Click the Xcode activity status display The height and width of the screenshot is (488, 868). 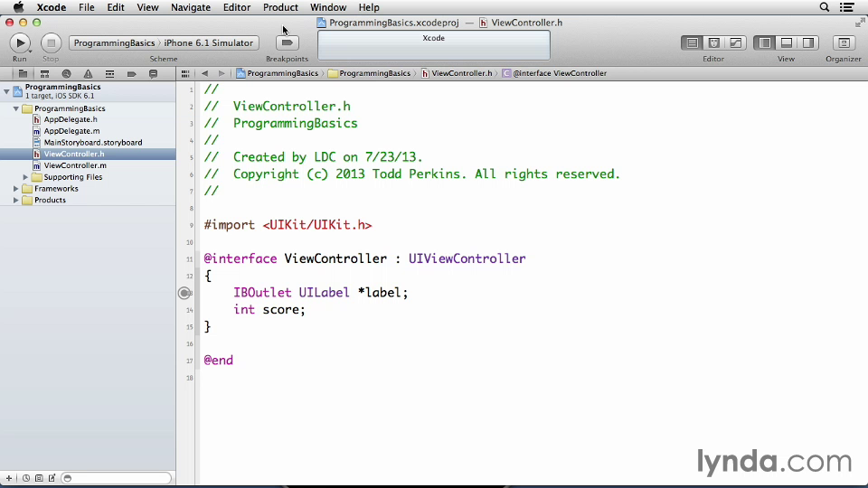(433, 45)
